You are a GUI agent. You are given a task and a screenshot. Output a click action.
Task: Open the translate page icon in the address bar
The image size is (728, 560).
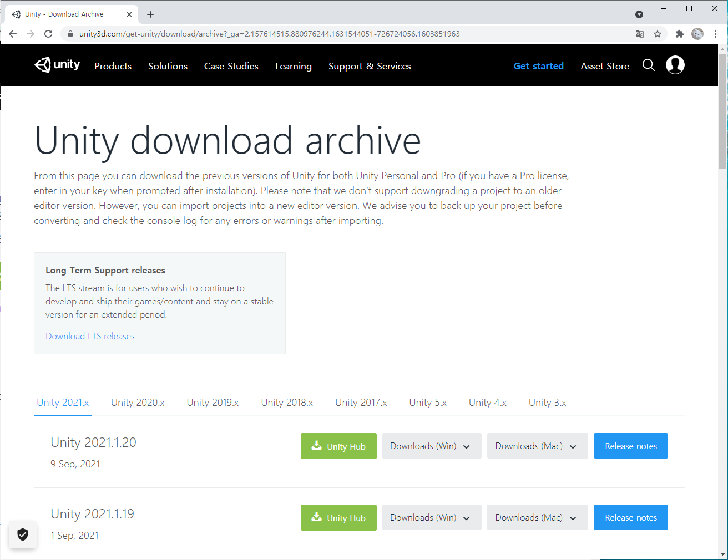(x=640, y=34)
